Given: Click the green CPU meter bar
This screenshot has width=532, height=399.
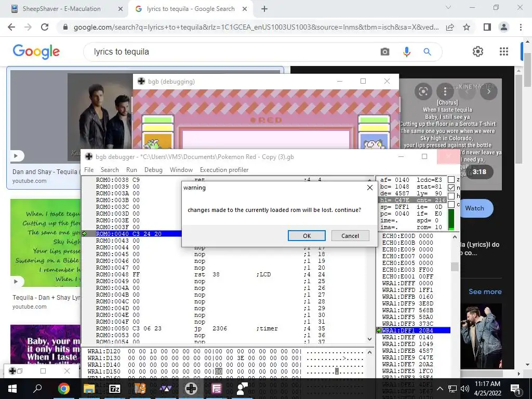Looking at the screenshot, I should [451, 220].
